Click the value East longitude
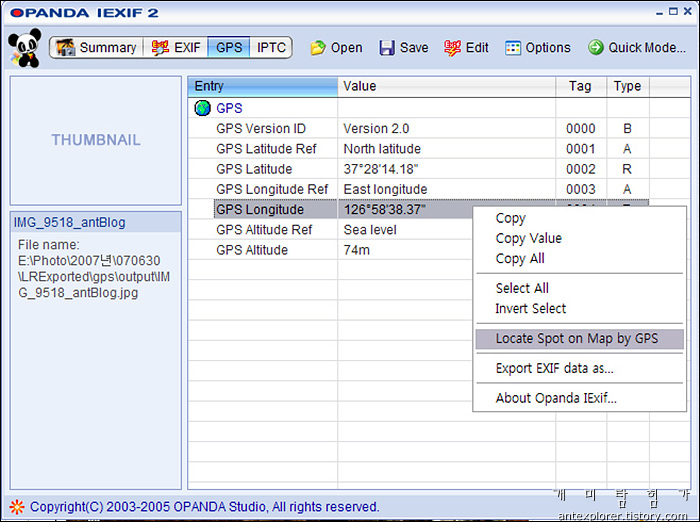The height and width of the screenshot is (522, 700). pyautogui.click(x=385, y=189)
